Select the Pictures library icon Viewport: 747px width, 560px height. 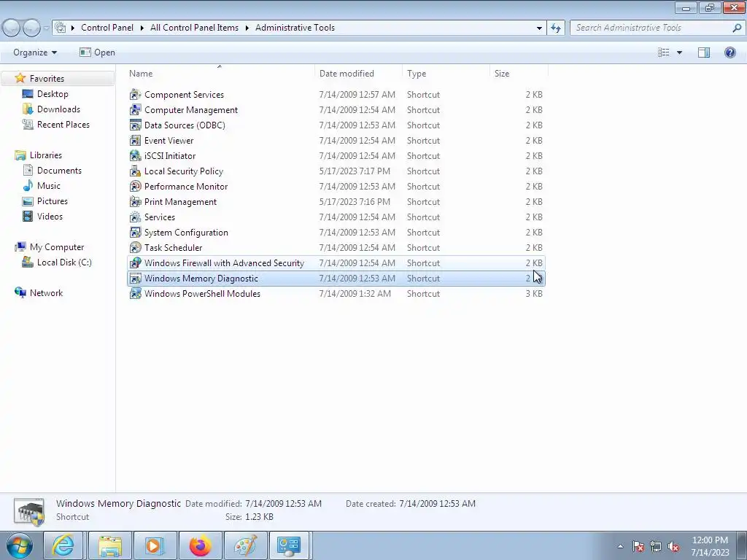click(x=28, y=201)
